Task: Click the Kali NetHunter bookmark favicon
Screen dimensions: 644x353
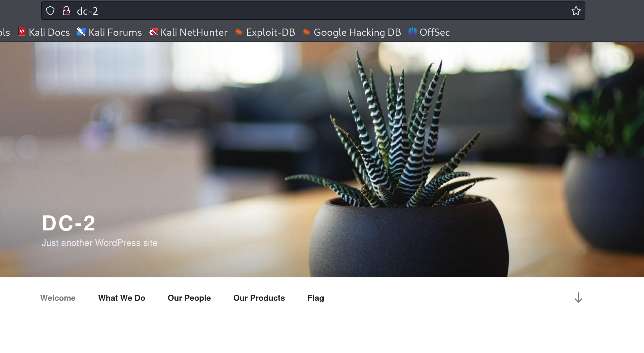Action: (153, 32)
